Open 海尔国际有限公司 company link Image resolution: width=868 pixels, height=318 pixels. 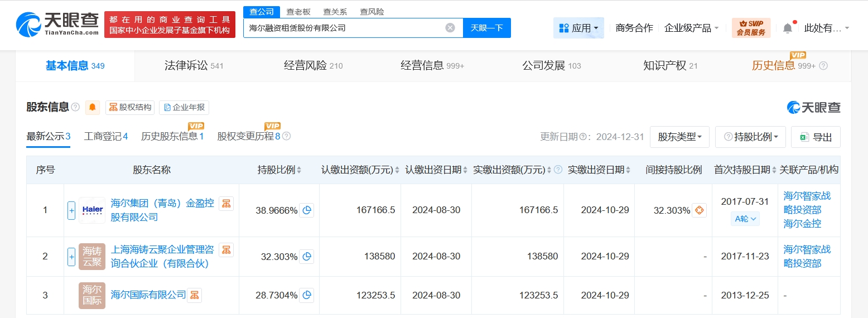148,295
